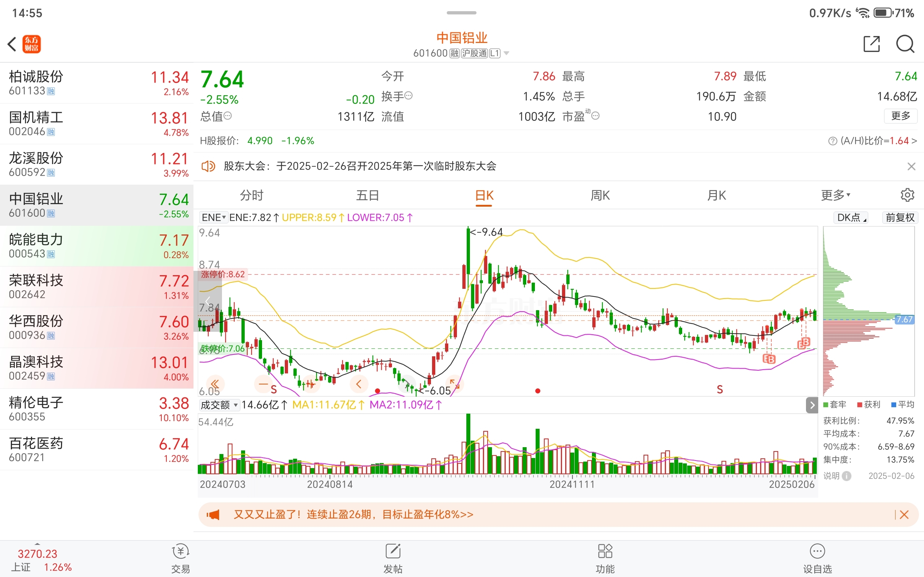Jump to earliest with double-left arrow
This screenshot has height=577, width=924.
click(215, 384)
